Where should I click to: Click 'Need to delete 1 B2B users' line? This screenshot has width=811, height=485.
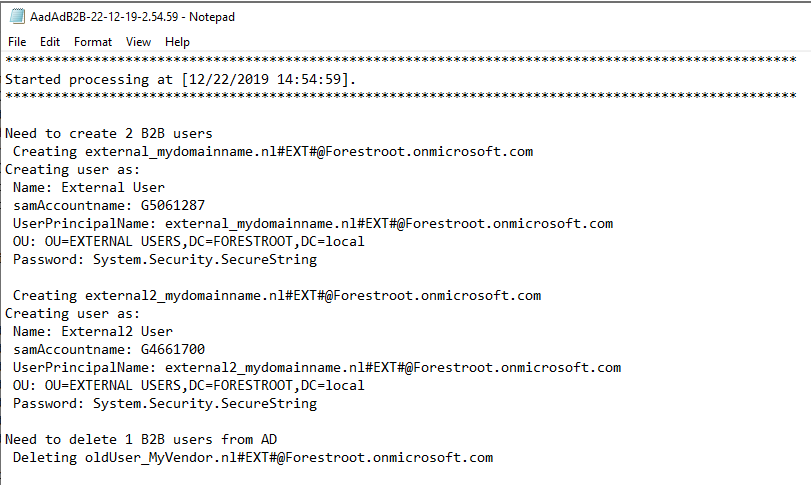[141, 439]
